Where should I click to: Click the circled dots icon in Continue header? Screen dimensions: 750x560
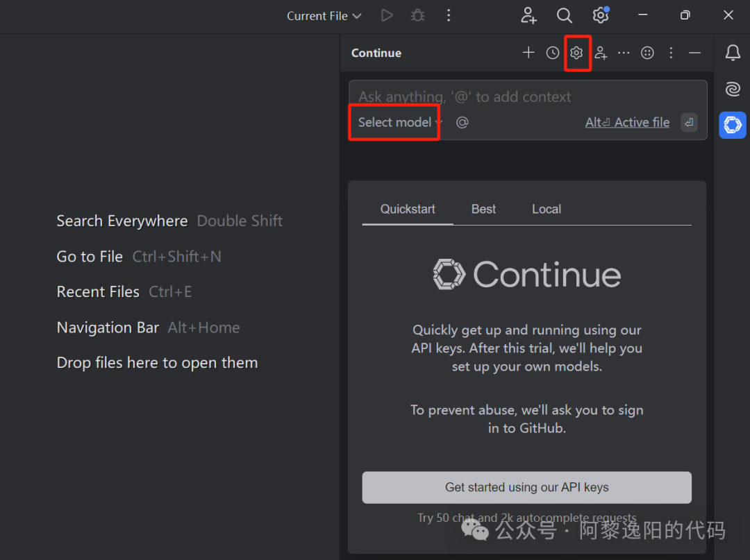point(647,53)
